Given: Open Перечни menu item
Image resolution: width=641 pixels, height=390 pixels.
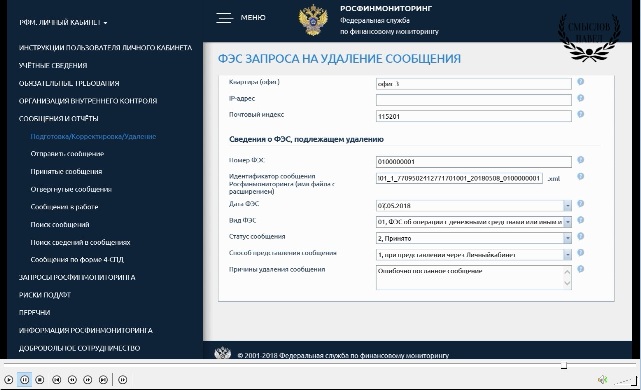Looking at the screenshot, I should pyautogui.click(x=34, y=312).
